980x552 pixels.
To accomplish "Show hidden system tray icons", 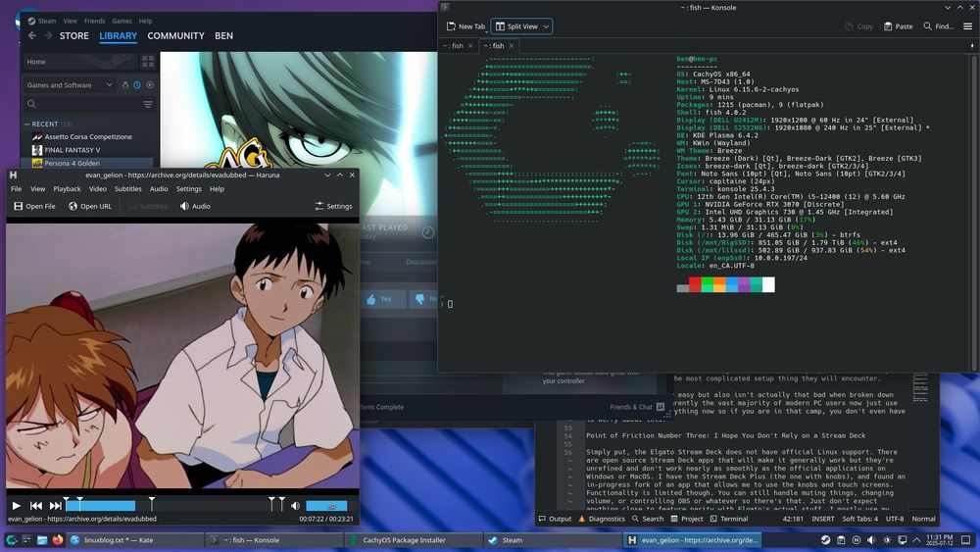I will (x=917, y=539).
